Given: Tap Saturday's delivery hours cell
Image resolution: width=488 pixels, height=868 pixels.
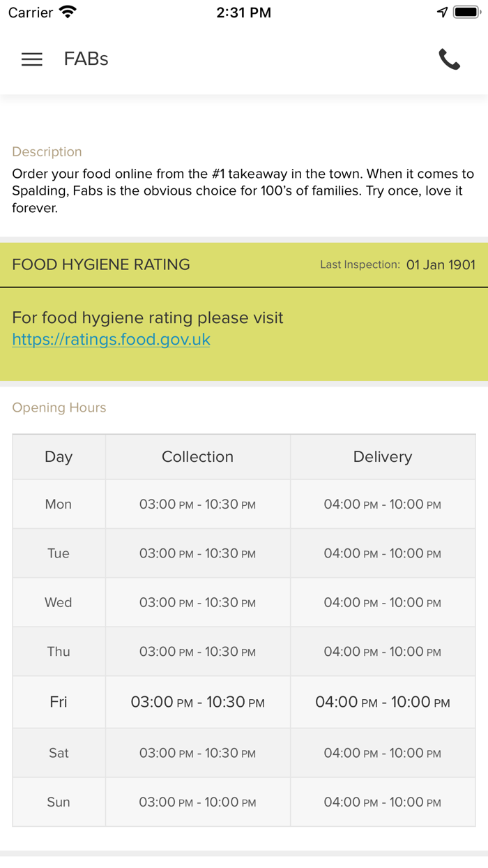Looking at the screenshot, I should pyautogui.click(x=382, y=753).
